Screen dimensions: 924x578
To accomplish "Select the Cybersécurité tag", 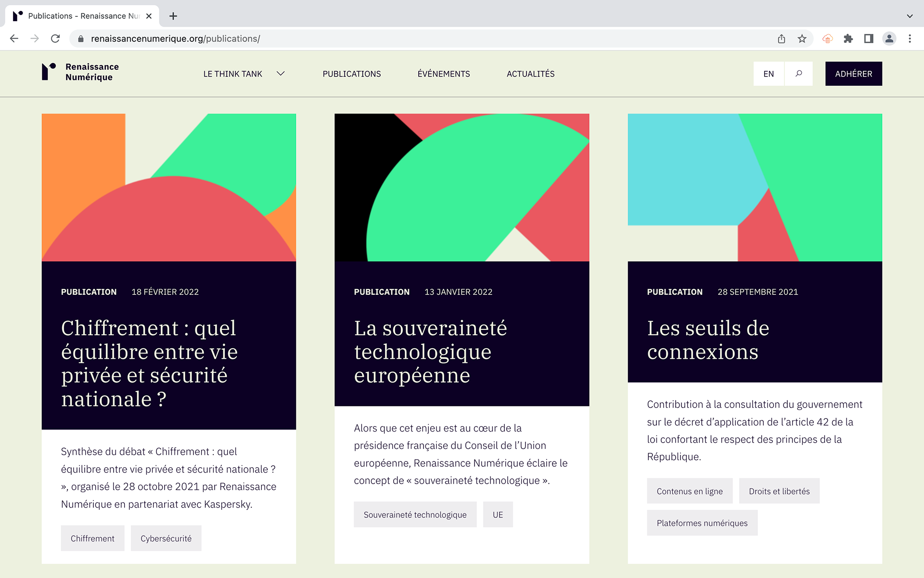I will (166, 539).
